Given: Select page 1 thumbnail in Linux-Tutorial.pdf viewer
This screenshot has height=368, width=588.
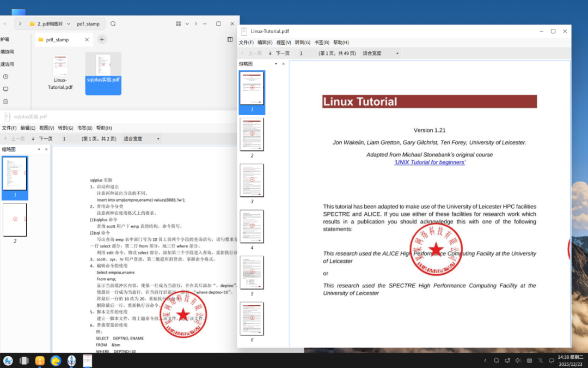Looking at the screenshot, I should click(252, 92).
